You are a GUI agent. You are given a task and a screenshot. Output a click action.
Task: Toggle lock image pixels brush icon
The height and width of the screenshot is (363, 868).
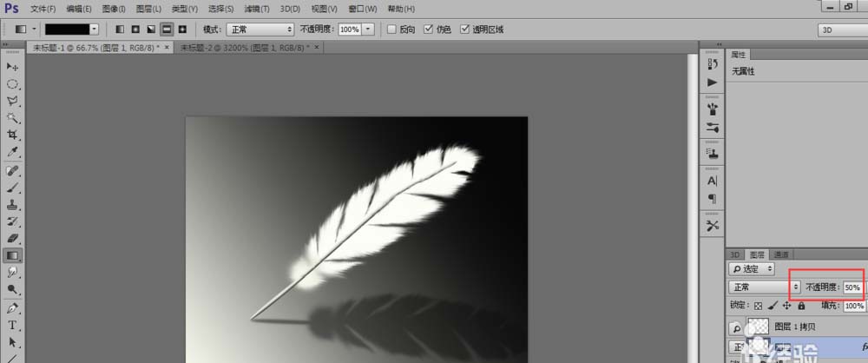tap(773, 306)
